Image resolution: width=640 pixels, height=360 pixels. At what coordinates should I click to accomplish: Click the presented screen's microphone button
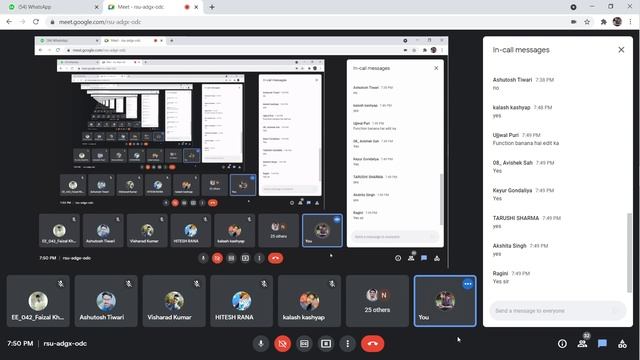203,258
